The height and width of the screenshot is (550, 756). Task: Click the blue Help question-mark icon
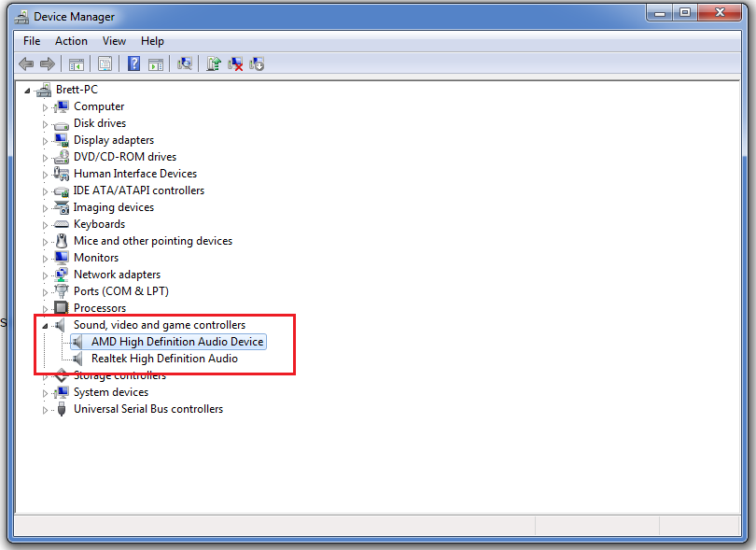point(133,63)
